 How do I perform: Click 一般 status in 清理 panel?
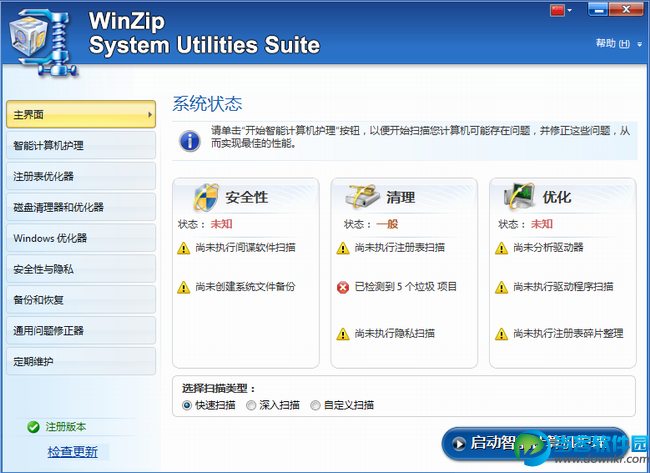coord(387,224)
